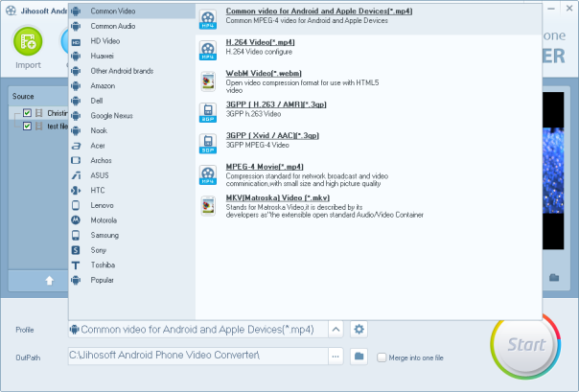Open the output folder icon
Image resolution: width=579 pixels, height=392 pixels.
[359, 357]
